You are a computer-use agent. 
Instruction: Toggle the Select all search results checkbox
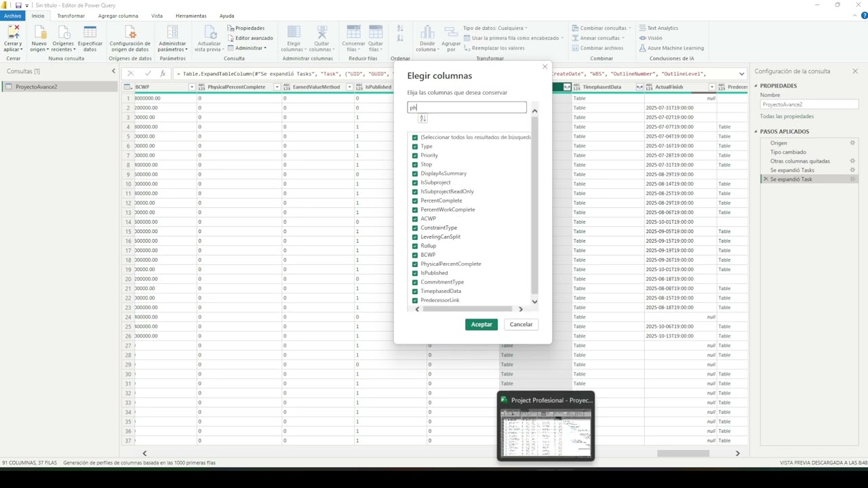coord(415,138)
